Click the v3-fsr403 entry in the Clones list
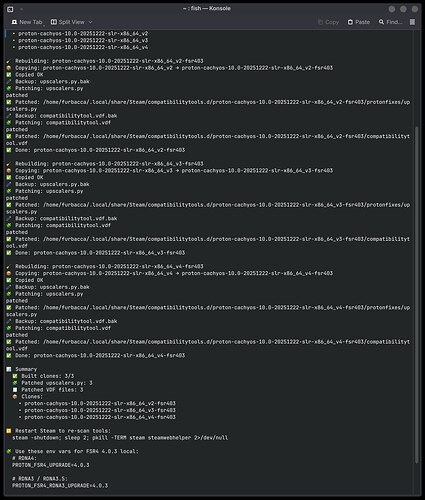Viewport: 425px width, 500px height. pos(98,410)
